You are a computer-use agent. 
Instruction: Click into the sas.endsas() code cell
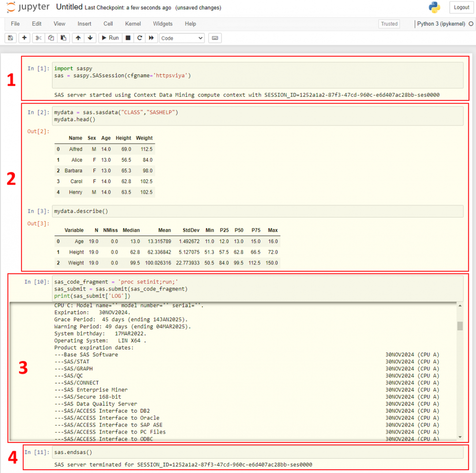pyautogui.click(x=258, y=453)
